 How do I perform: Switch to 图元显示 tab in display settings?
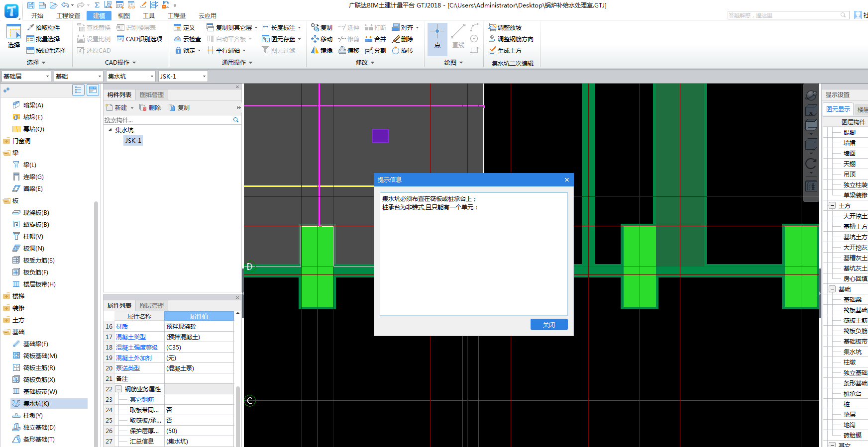838,109
